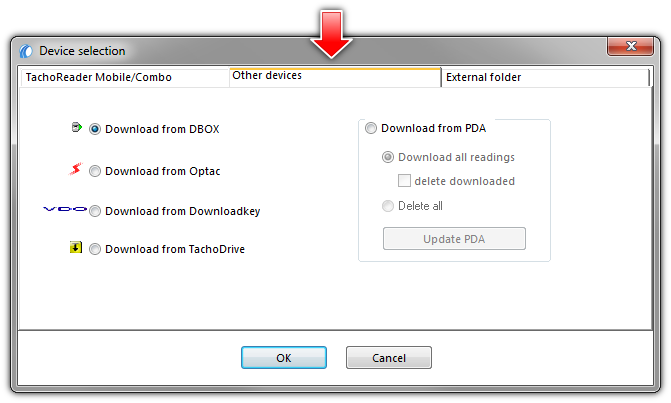Select Download from PDA radio button
This screenshot has width=671, height=403.
[371, 128]
